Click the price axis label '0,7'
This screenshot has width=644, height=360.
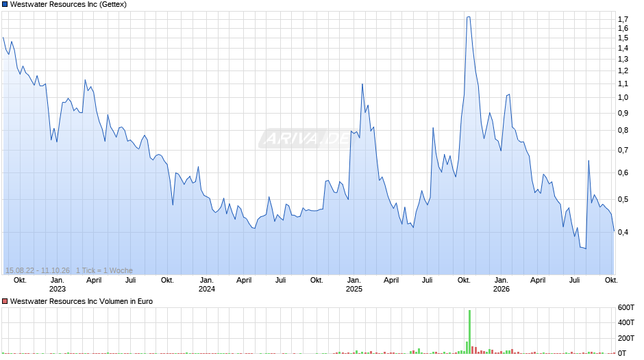point(623,151)
